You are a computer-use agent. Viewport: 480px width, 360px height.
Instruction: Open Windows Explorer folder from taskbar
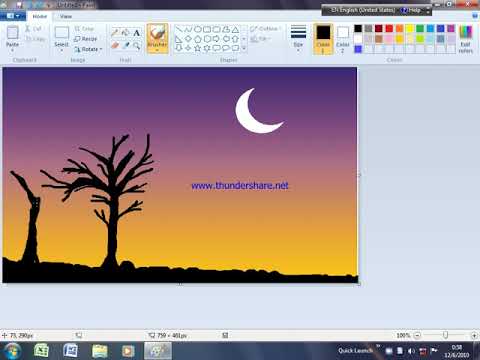point(99,351)
